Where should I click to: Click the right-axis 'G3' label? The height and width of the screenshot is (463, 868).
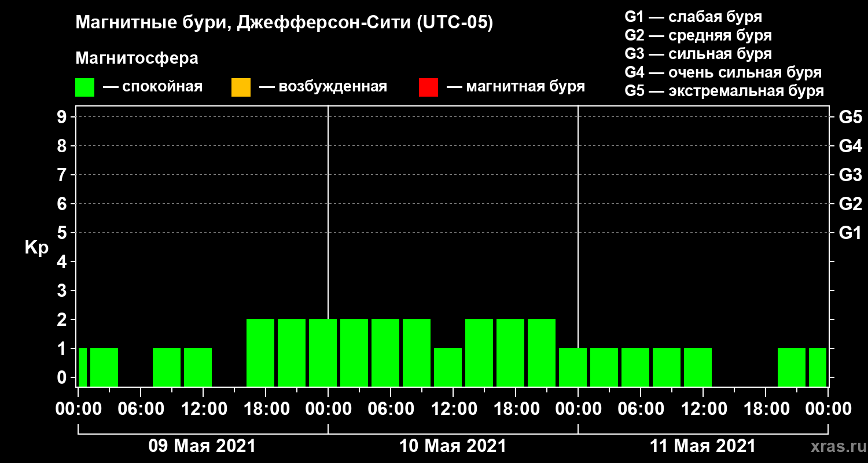click(851, 175)
